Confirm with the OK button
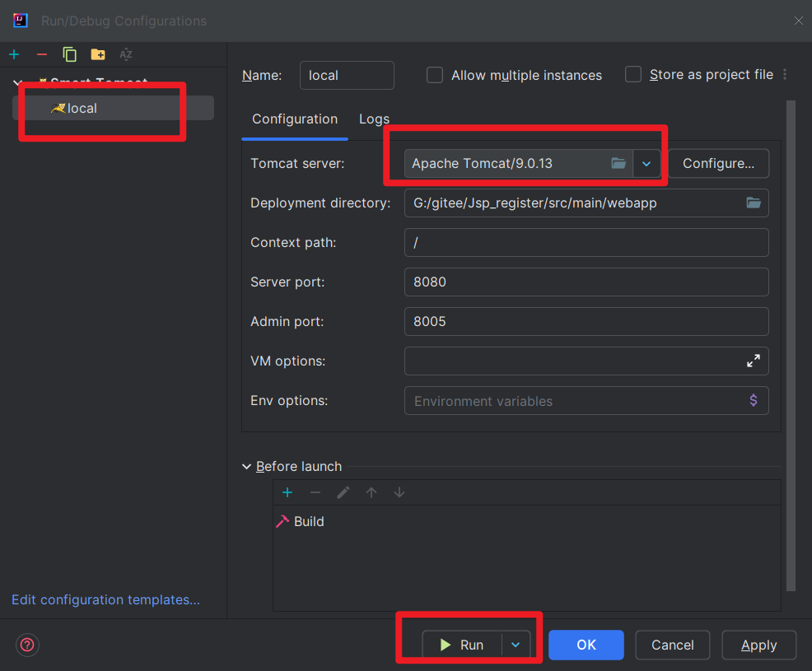This screenshot has width=812, height=671. [586, 645]
